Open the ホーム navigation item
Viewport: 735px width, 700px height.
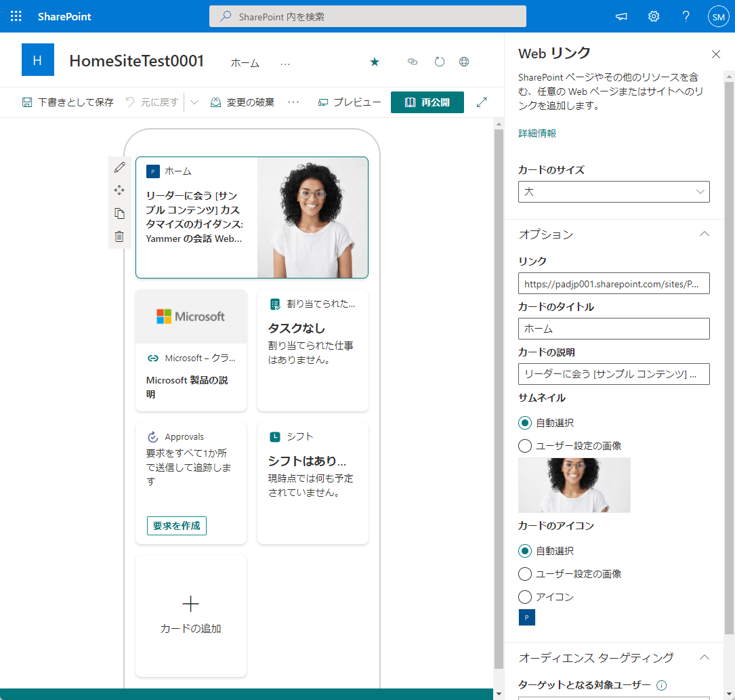[x=245, y=63]
